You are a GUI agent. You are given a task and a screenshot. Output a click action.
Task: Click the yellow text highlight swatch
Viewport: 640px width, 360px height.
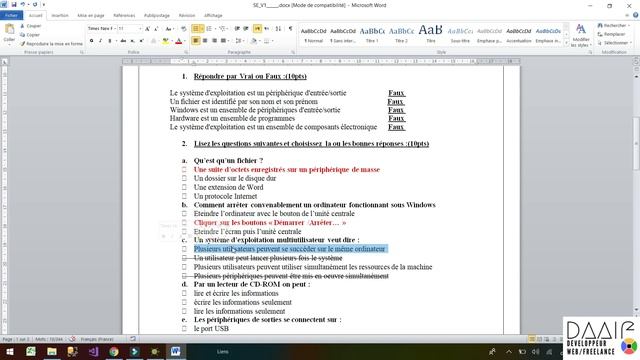tap(165, 41)
